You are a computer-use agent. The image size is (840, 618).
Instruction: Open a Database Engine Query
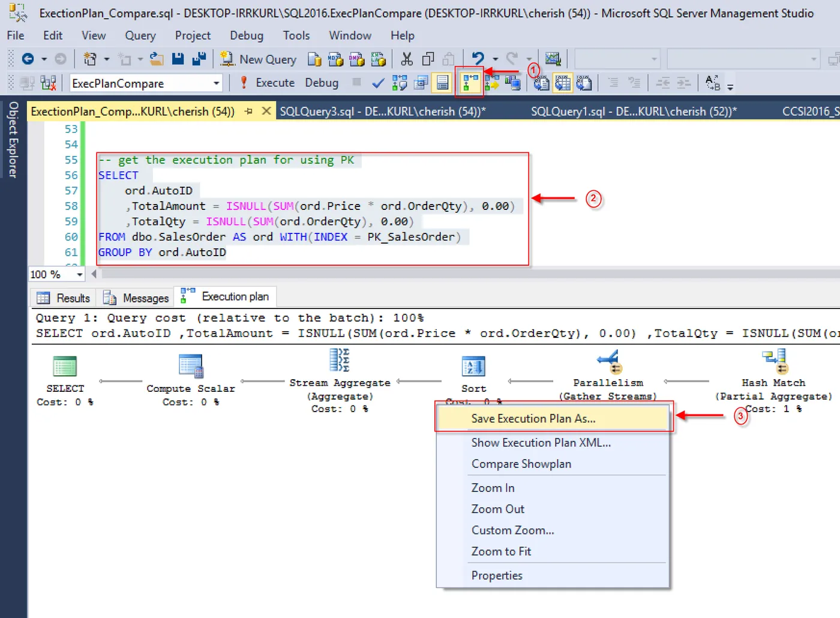[x=314, y=59]
